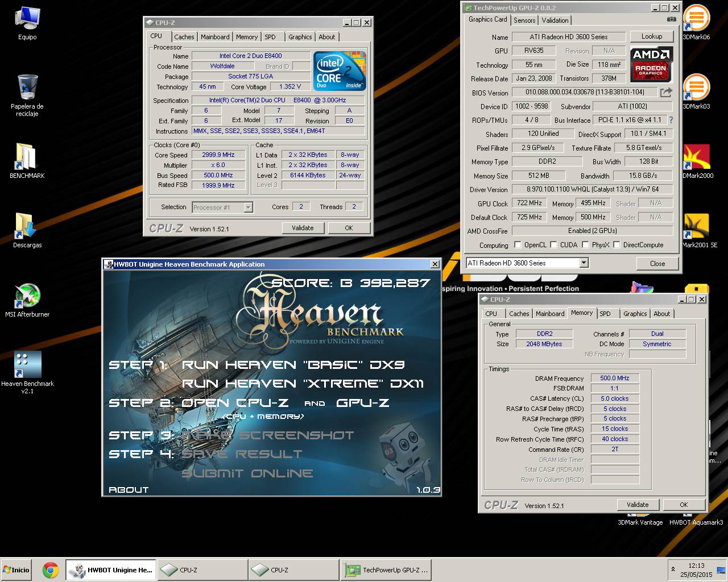Viewport: 728px width, 582px height.
Task: Enable the PhysX checkbox in GPU-Z
Action: click(x=585, y=245)
